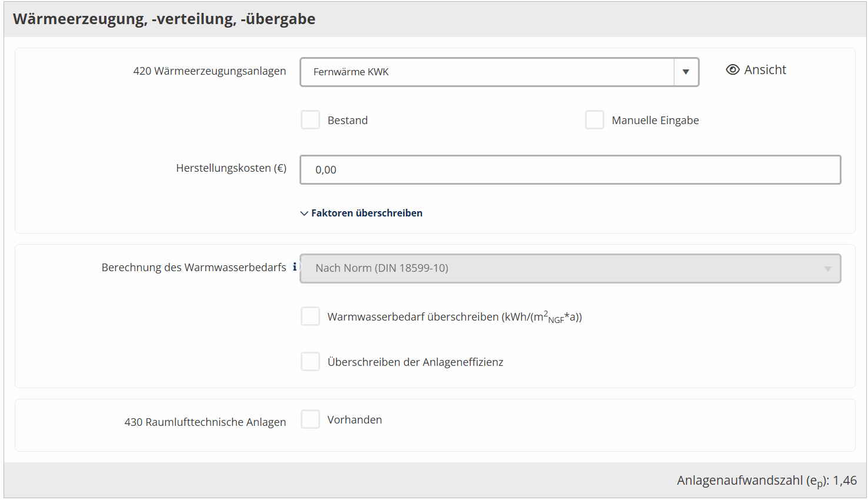The height and width of the screenshot is (500, 868).
Task: Mark Raumlufttechnische Anlagen as Vorhanden
Action: click(310, 419)
